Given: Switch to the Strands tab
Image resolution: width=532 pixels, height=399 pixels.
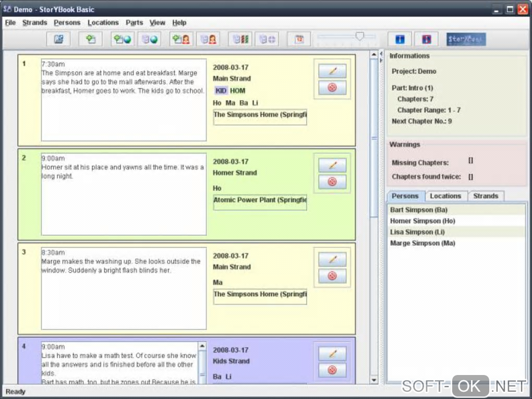Looking at the screenshot, I should tap(486, 196).
